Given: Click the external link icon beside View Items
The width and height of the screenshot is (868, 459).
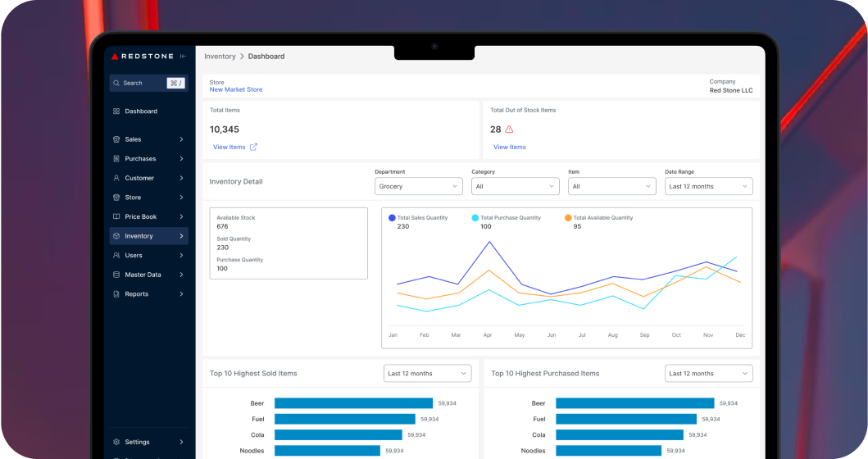Looking at the screenshot, I should 253,148.
